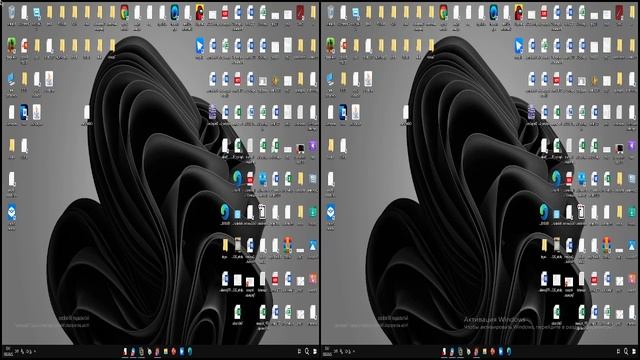Select the green pixel-art game icon, left monitor
This screenshot has height=360, width=640.
click(x=11, y=46)
